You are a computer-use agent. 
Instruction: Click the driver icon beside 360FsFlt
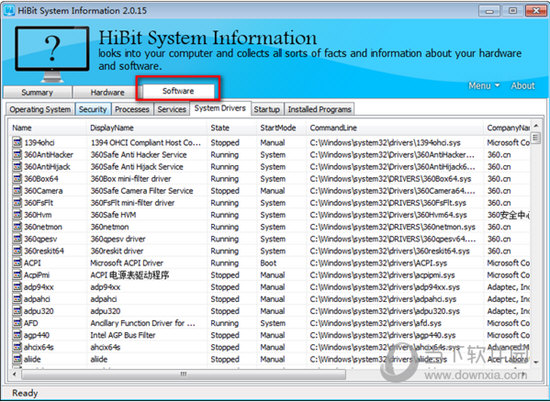point(17,203)
